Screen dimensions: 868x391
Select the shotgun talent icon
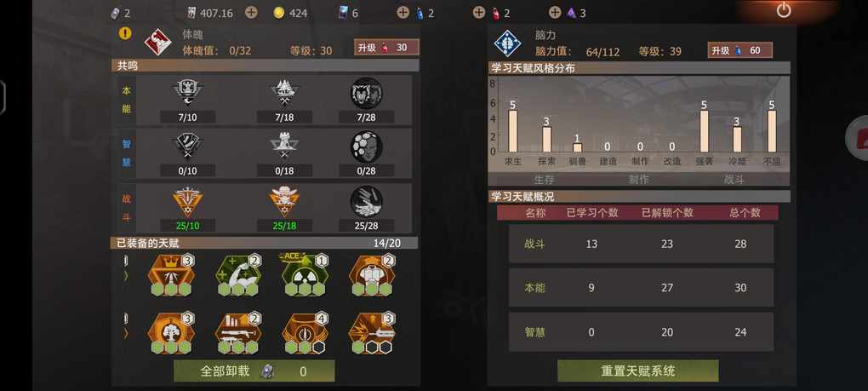pos(238,333)
